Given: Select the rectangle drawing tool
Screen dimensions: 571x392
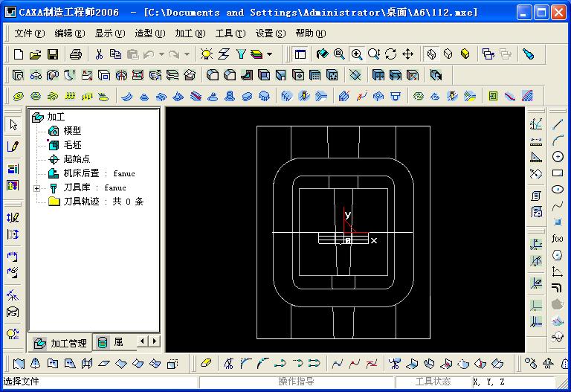Looking at the screenshot, I should pyautogui.click(x=558, y=173).
